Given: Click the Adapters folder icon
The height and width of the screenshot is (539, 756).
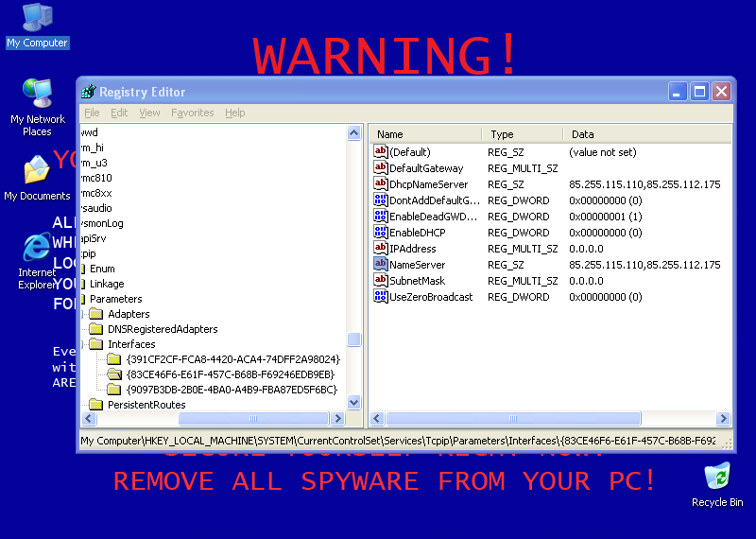Looking at the screenshot, I should point(96,314).
